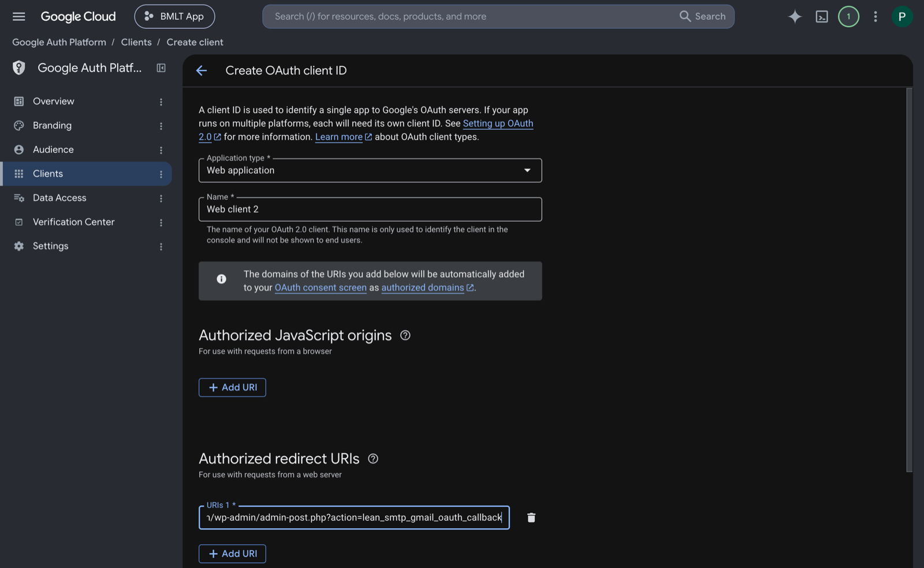
Task: Open the Setting up OAuth 2.0 link
Action: coord(498,124)
